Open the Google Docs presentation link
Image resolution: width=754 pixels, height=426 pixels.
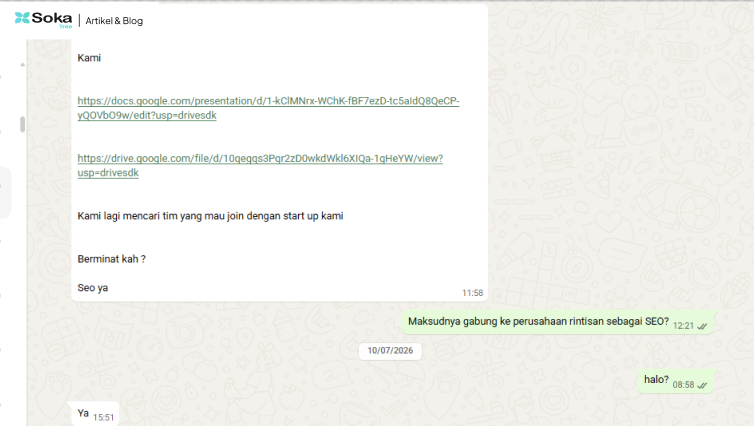point(268,108)
